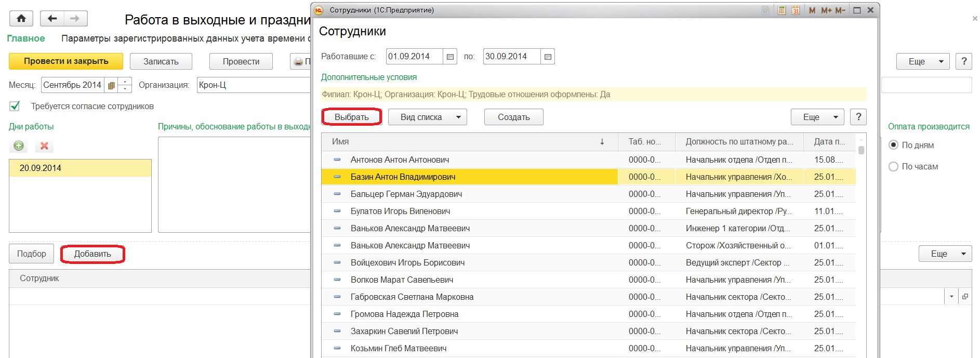Image resolution: width=980 pixels, height=358 pixels.
Task: Click the row icon beside Булатов Игорь Виленович
Action: point(337,211)
